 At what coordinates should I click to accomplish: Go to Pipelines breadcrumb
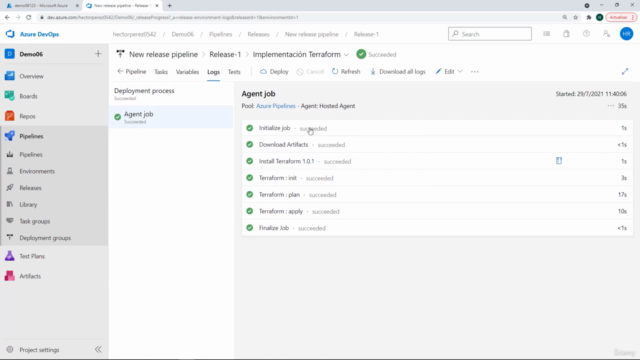click(x=220, y=34)
